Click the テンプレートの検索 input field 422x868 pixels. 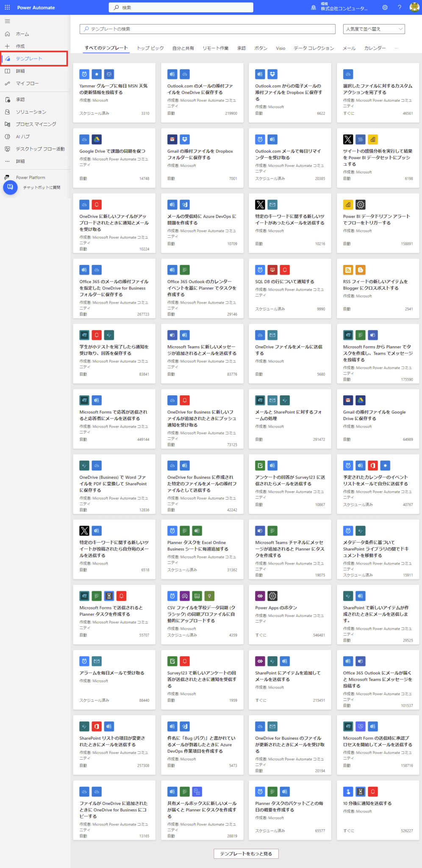click(x=208, y=29)
